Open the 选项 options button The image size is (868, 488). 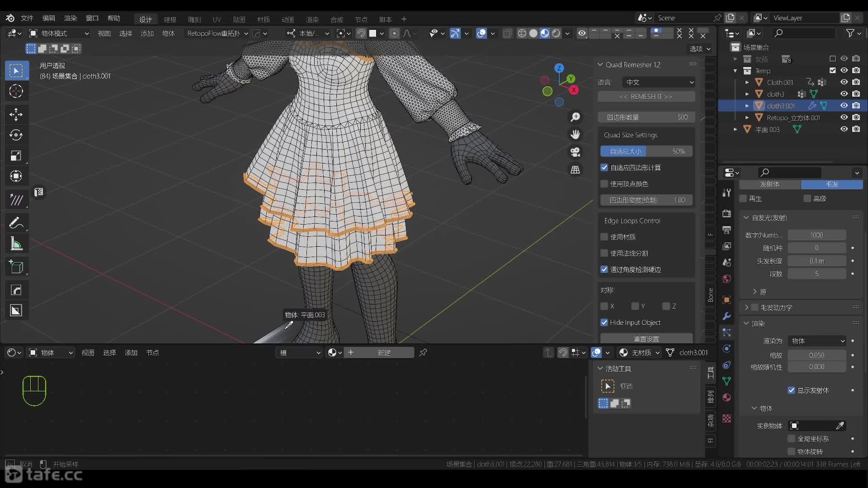pyautogui.click(x=700, y=49)
